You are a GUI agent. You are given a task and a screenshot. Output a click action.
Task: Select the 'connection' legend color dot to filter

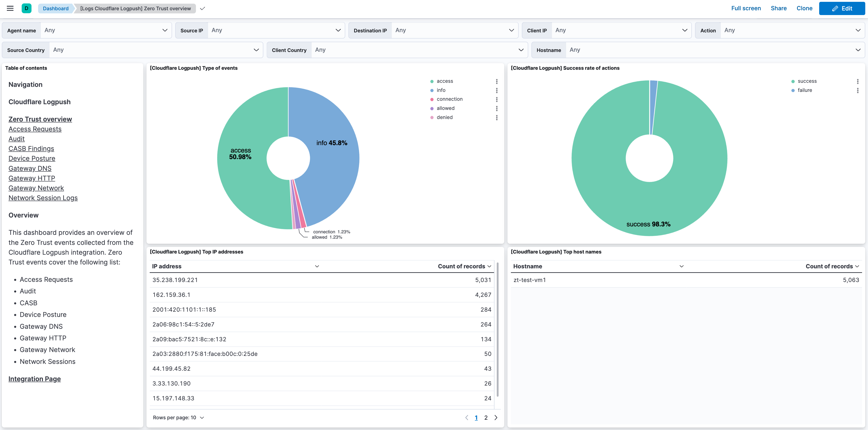(x=432, y=99)
